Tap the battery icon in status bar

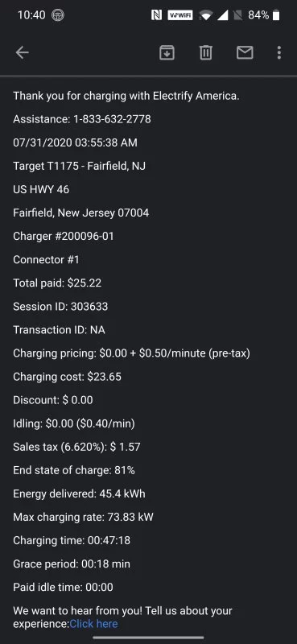pos(276,15)
